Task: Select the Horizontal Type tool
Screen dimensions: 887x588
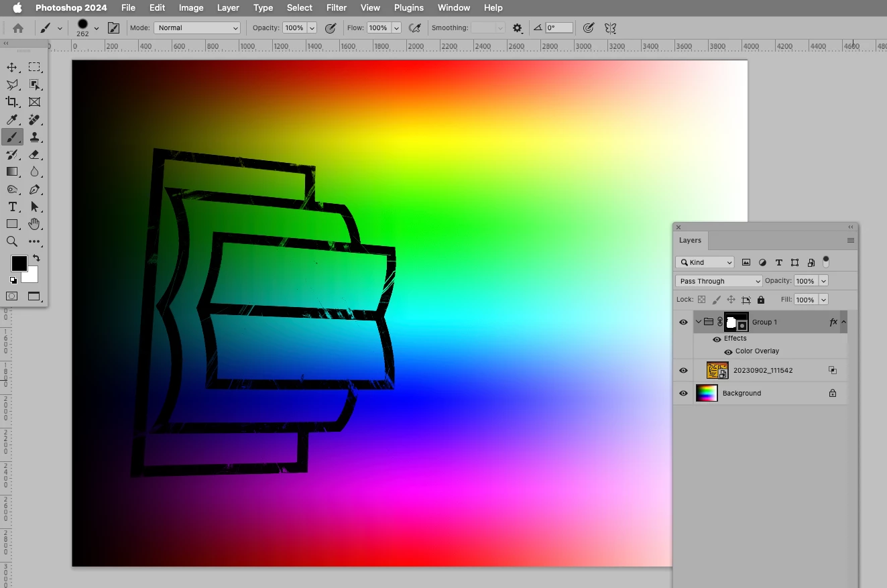Action: pyautogui.click(x=12, y=207)
